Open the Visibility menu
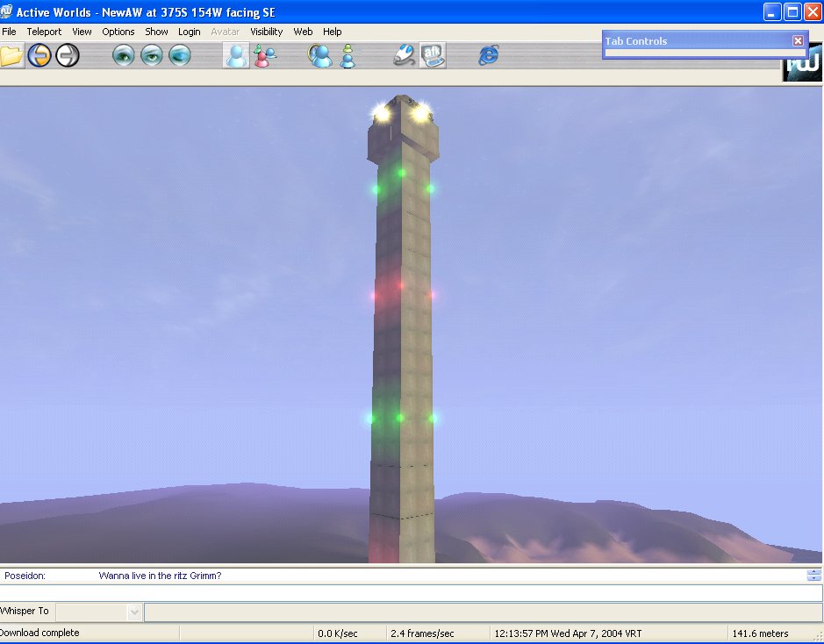 tap(266, 32)
